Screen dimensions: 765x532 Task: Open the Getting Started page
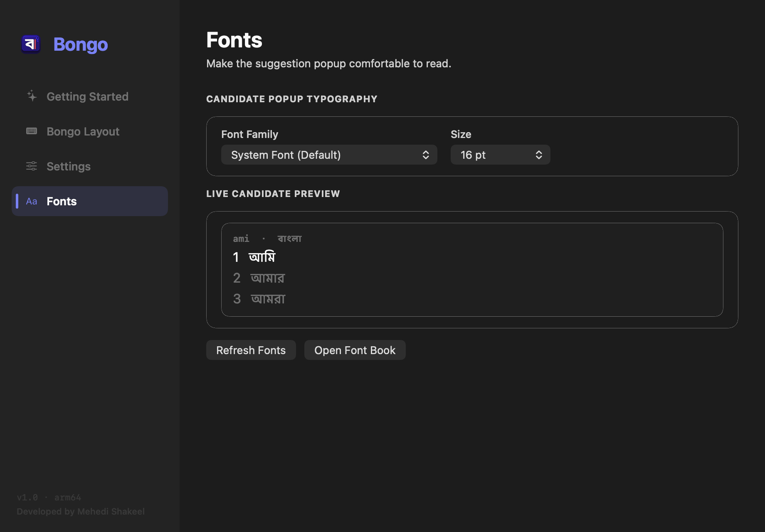pyautogui.click(x=90, y=96)
